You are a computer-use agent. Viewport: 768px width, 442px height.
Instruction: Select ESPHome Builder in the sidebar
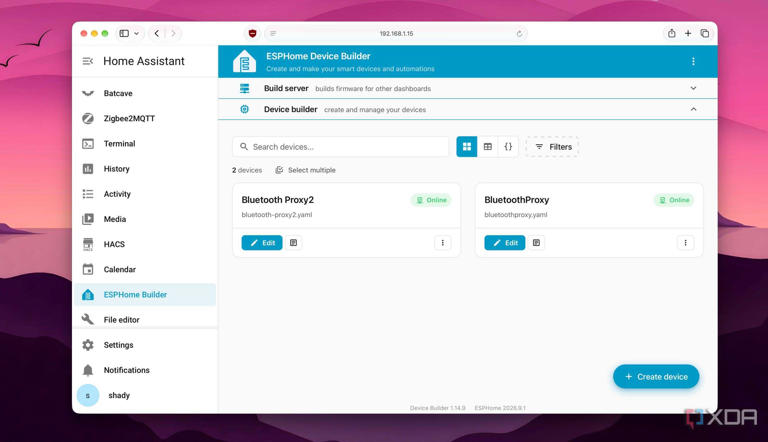click(x=144, y=295)
